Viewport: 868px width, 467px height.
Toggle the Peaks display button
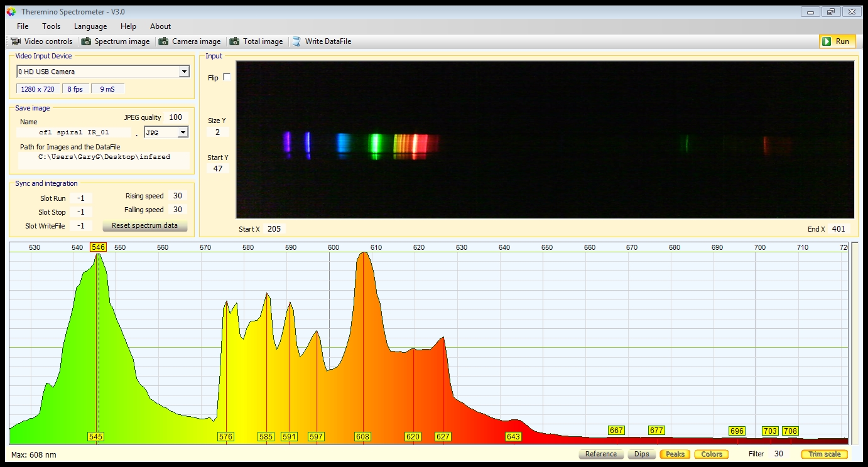tap(675, 454)
